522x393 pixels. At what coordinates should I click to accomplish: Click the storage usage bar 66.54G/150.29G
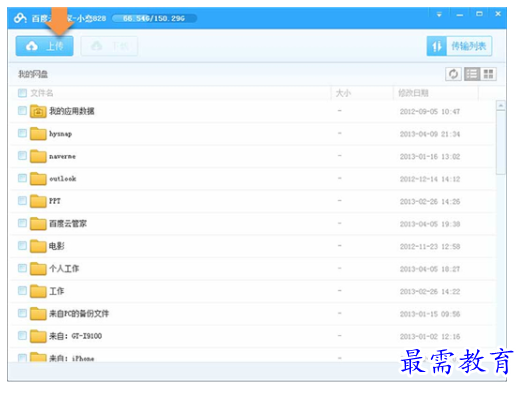pyautogui.click(x=154, y=18)
